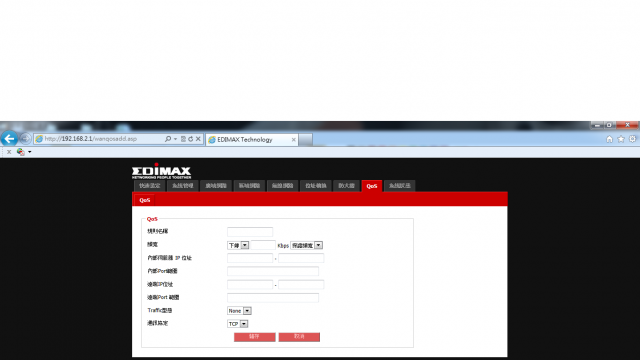640x360 pixels.
Task: Open the 保證頻寬 bandwidth type dropdown
Action: (307, 245)
